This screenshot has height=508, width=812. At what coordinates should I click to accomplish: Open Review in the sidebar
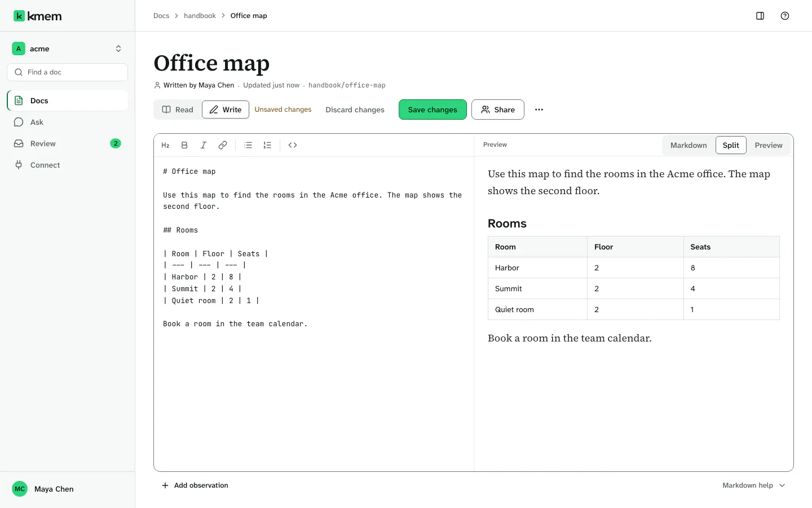pos(67,143)
